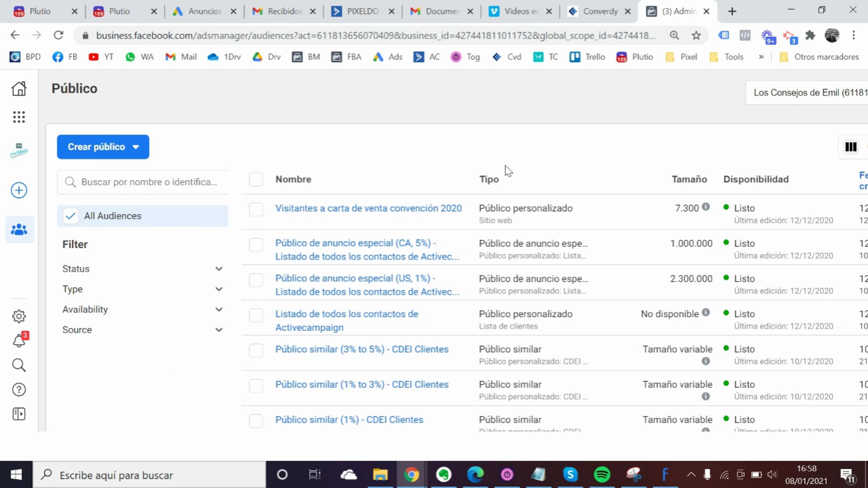Screen dimensions: 868x488
Task: Select checkbox for Visitantes a carta de venta
Action: click(x=256, y=209)
